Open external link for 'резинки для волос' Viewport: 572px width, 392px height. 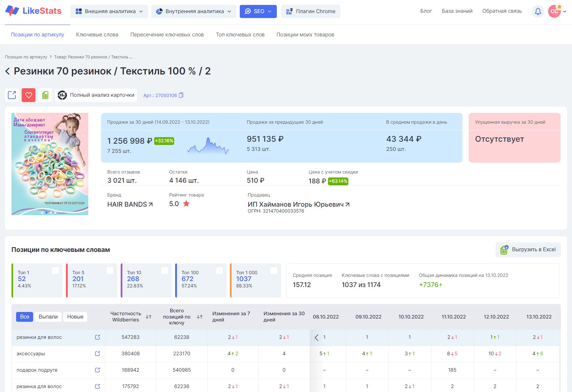click(97, 337)
